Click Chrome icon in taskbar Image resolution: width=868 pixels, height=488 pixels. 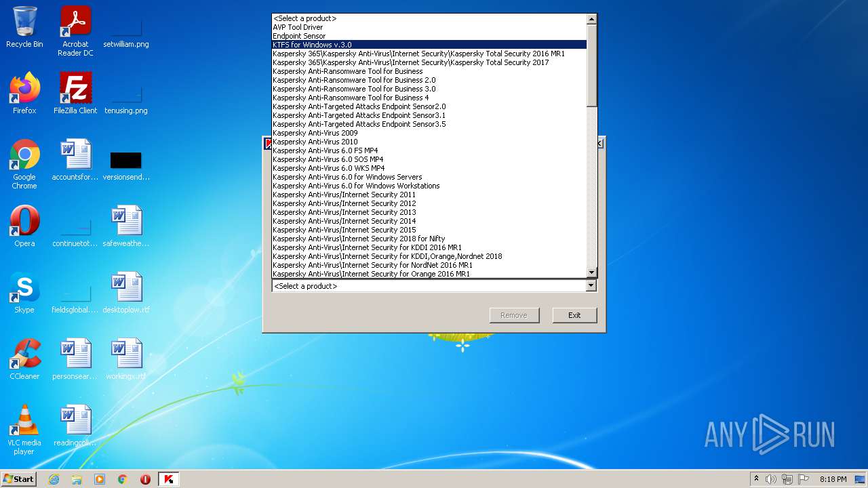[x=123, y=479]
